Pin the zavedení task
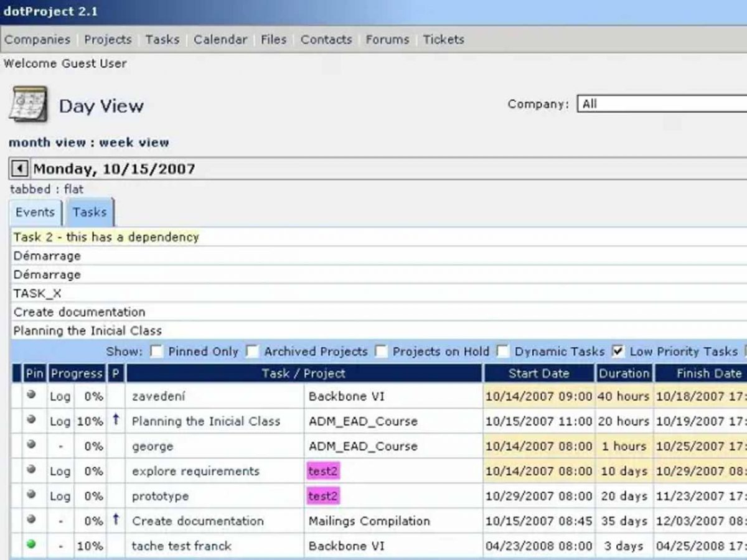747x560 pixels. pyautogui.click(x=31, y=396)
